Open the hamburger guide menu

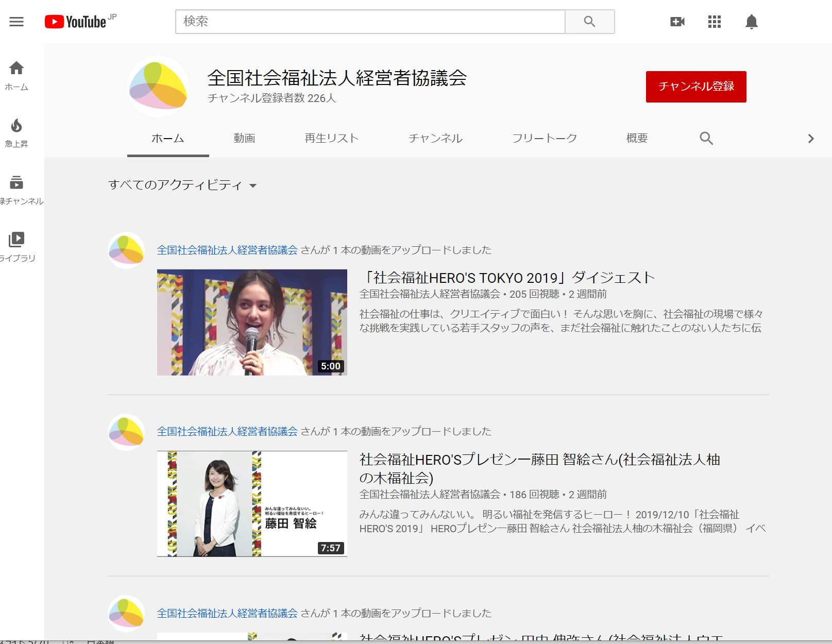coord(16,22)
